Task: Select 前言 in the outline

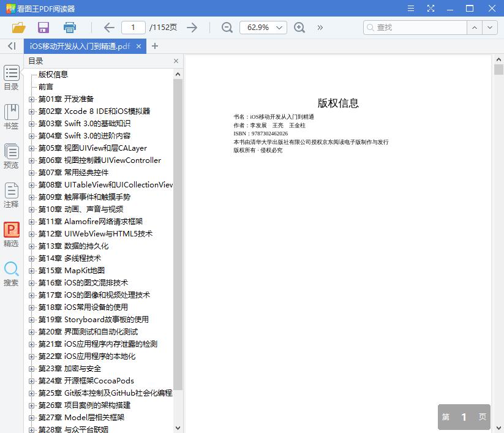Action: point(46,87)
